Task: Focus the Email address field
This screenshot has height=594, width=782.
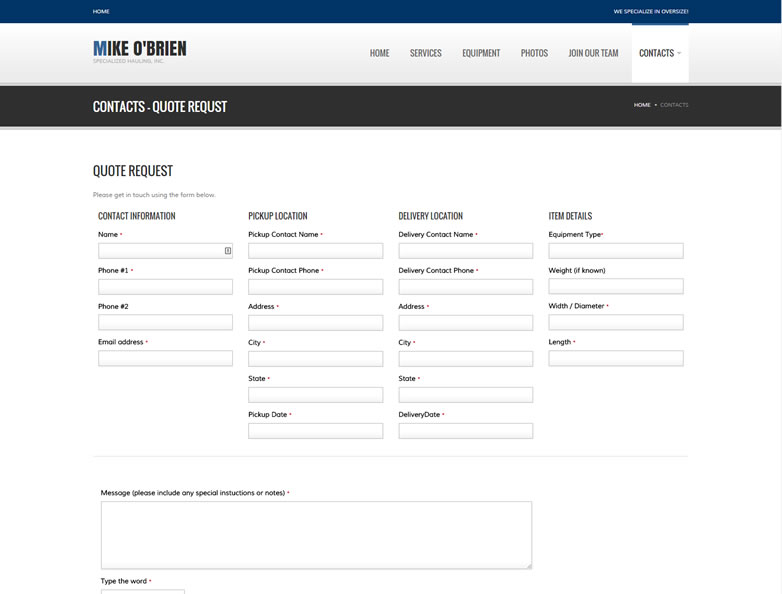Action: (165, 358)
